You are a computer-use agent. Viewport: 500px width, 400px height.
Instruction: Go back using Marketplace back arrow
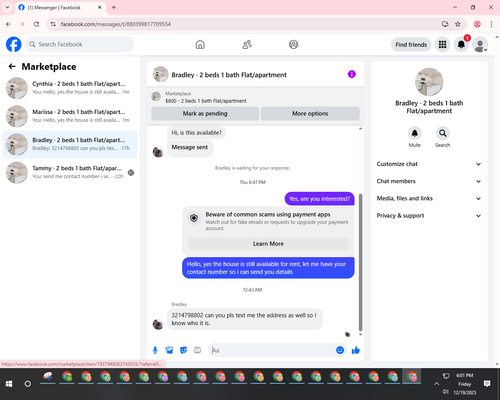pyautogui.click(x=12, y=67)
